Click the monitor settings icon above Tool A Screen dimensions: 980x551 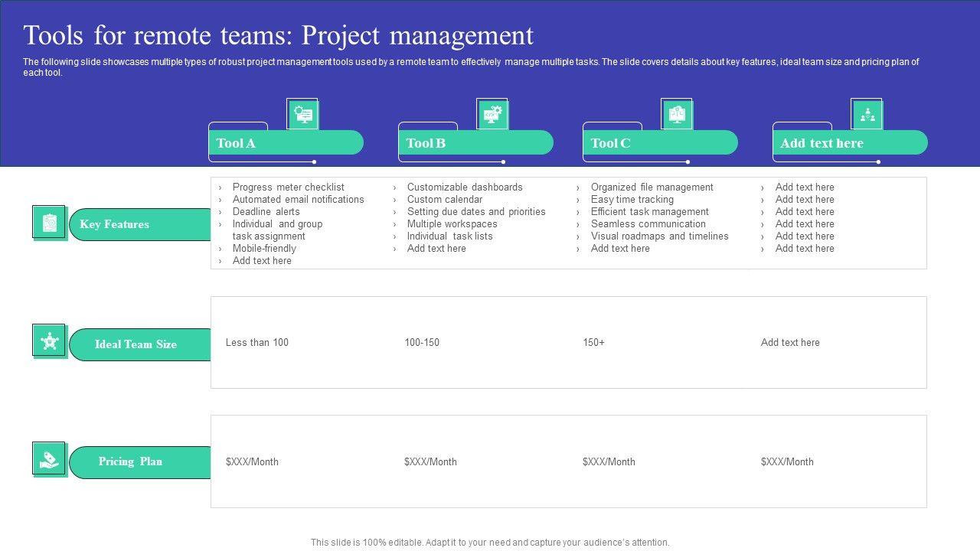coord(303,115)
